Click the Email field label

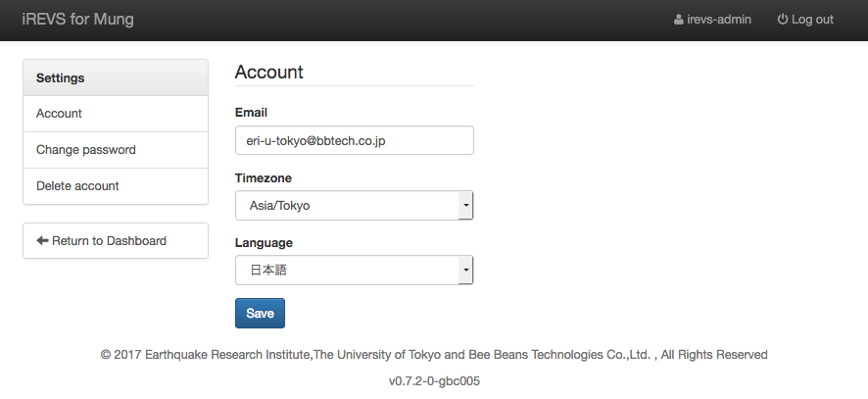pos(252,113)
